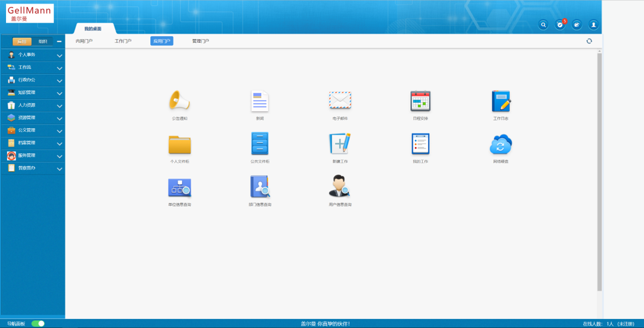Collapse sidebar with the minus button
644x328 pixels.
click(59, 41)
